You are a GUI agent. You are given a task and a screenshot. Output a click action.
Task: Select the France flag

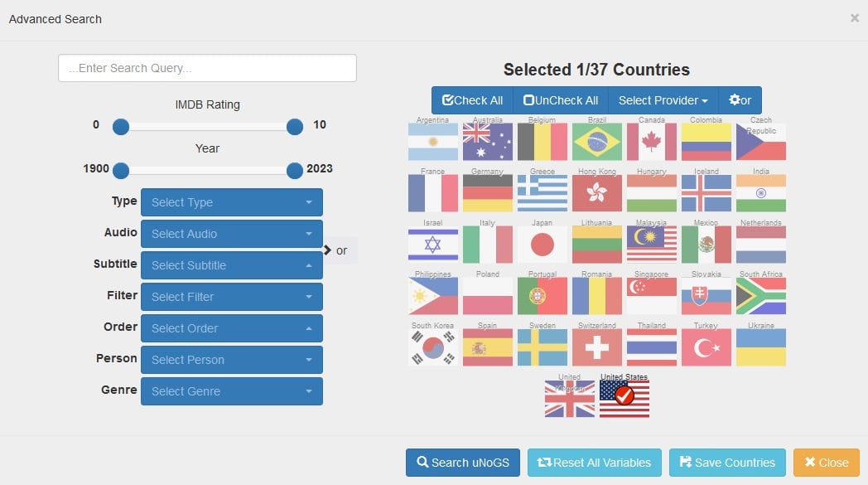click(433, 193)
